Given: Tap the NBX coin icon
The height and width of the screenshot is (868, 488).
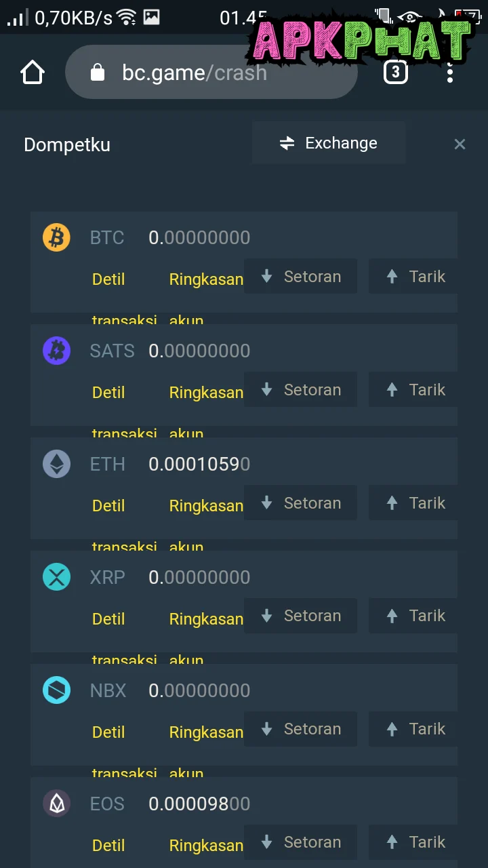Looking at the screenshot, I should coord(56,691).
